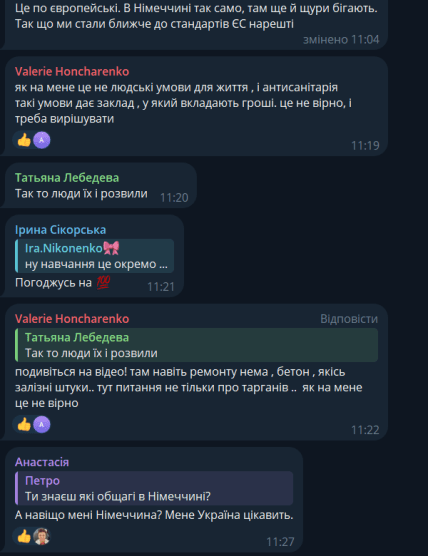Open Ірина Сікорська sender name
The image size is (428, 556).
[x=60, y=230]
